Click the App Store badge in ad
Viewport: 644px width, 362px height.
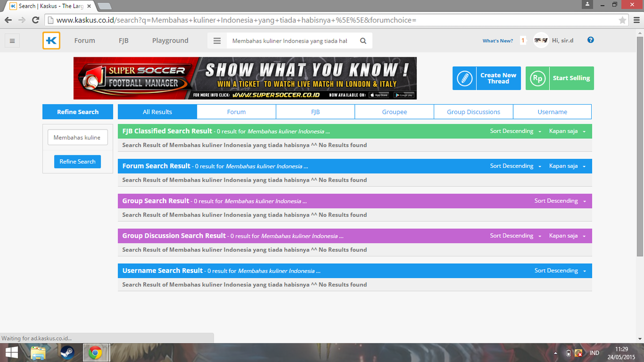(x=379, y=95)
